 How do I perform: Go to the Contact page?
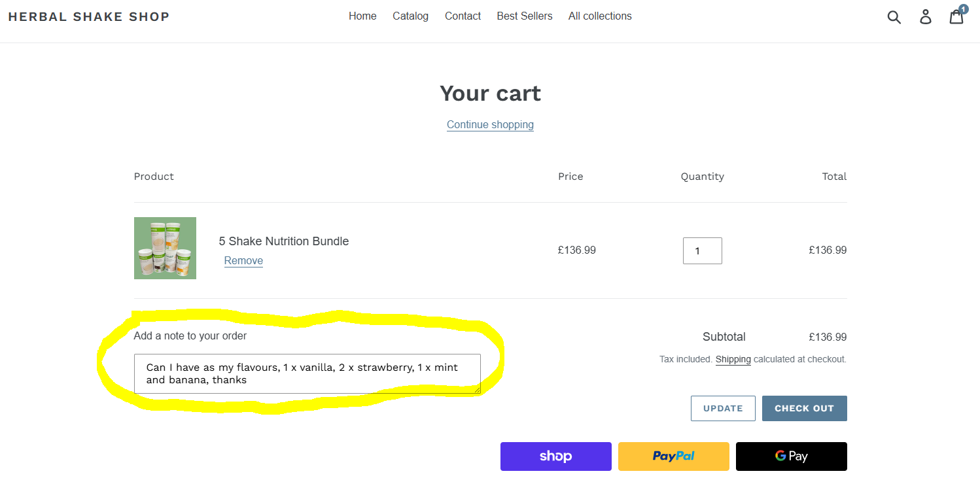pos(463,16)
